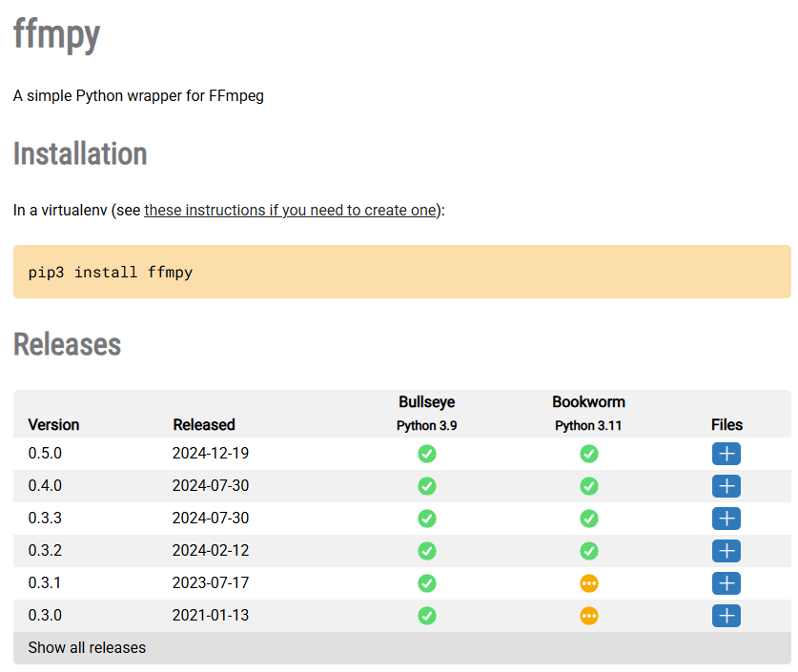Click Bookworm green check for 0.5.0
798x672 pixels.
click(589, 454)
